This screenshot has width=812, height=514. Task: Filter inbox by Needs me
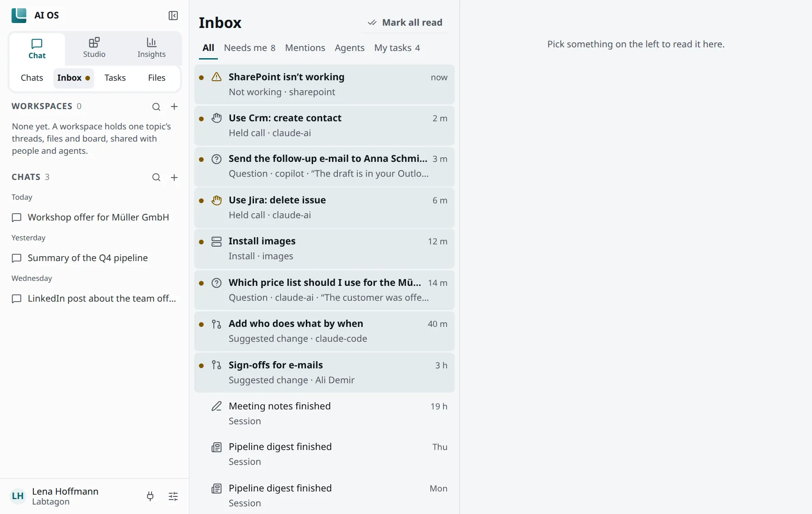(x=249, y=48)
